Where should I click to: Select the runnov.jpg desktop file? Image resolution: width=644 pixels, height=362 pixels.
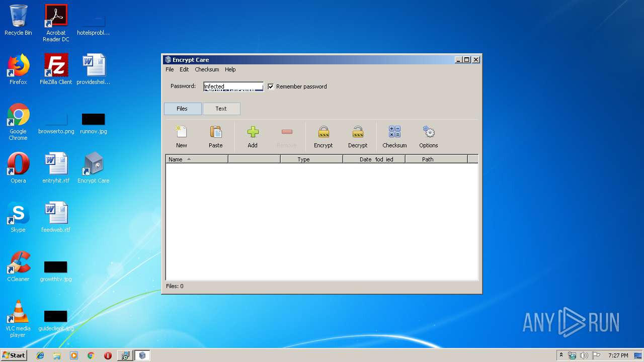coord(94,124)
